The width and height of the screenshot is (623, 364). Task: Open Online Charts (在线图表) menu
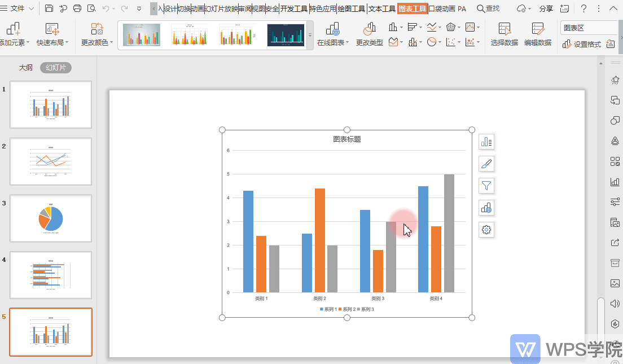pyautogui.click(x=332, y=34)
